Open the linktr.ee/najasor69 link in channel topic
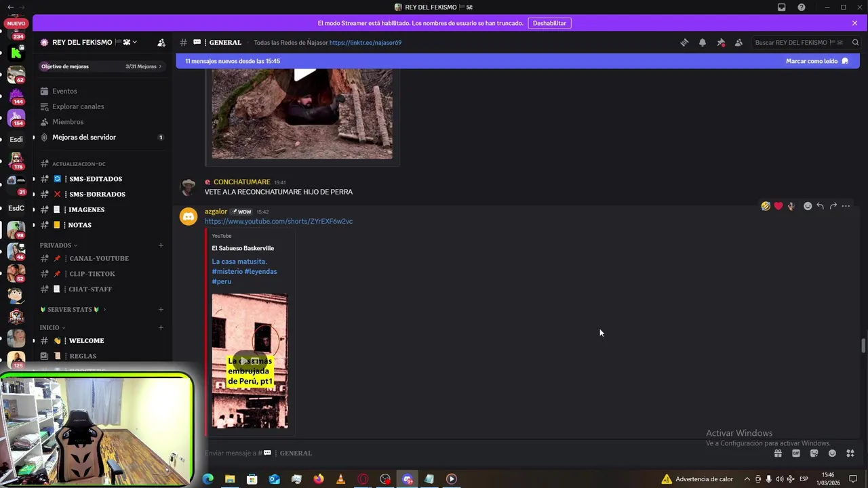 365,42
